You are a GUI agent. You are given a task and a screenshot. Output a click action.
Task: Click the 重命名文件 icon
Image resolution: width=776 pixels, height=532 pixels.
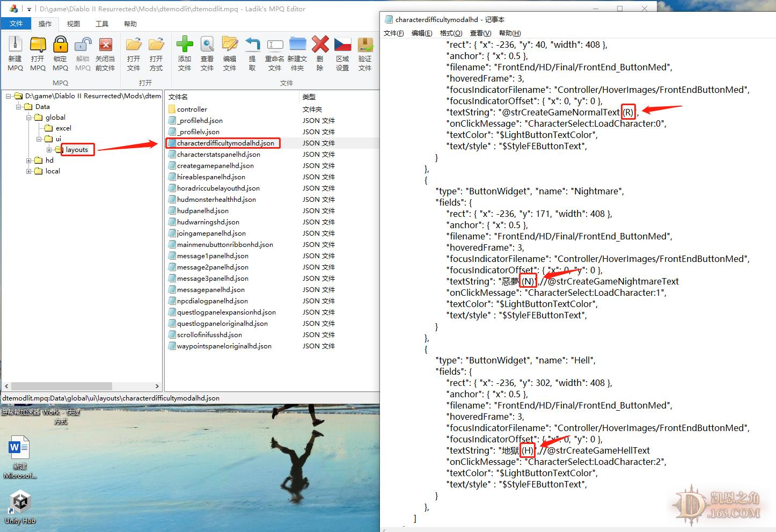(x=275, y=45)
